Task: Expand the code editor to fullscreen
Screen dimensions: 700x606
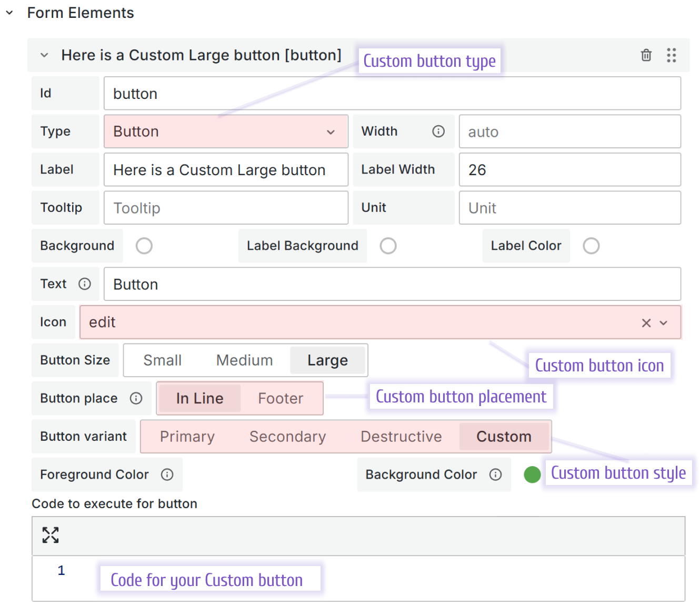Action: 50,535
